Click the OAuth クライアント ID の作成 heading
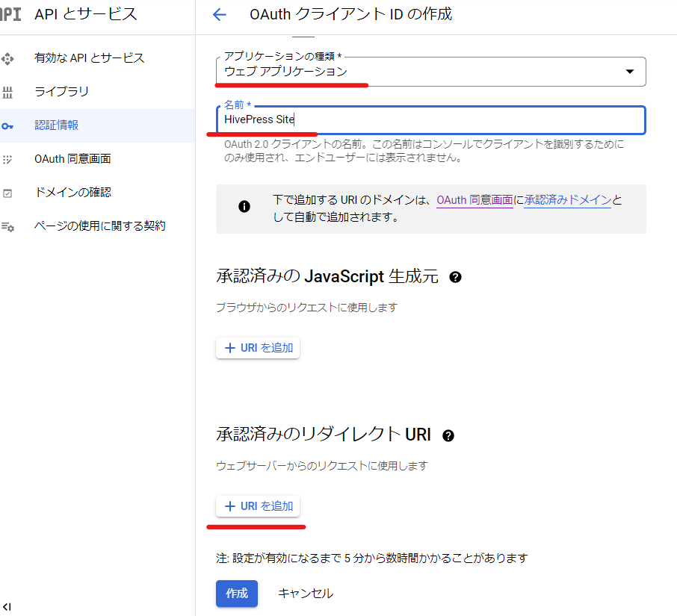Viewport: 677px width, 616px height. click(350, 14)
